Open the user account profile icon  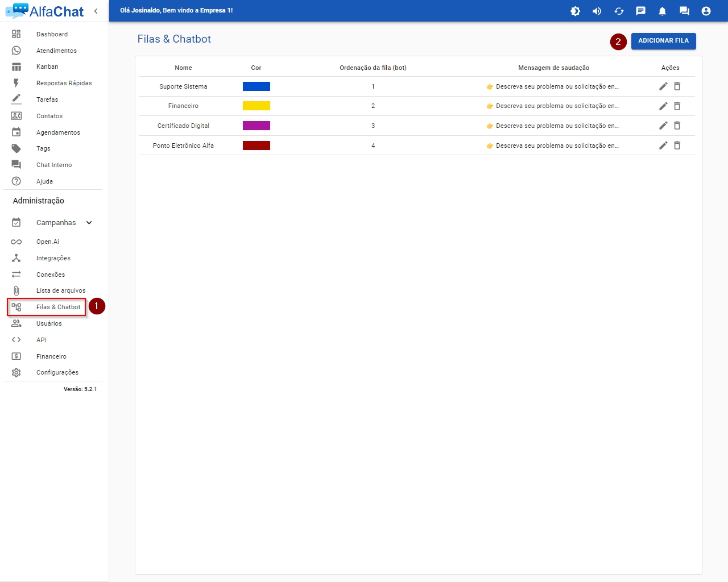pyautogui.click(x=706, y=11)
